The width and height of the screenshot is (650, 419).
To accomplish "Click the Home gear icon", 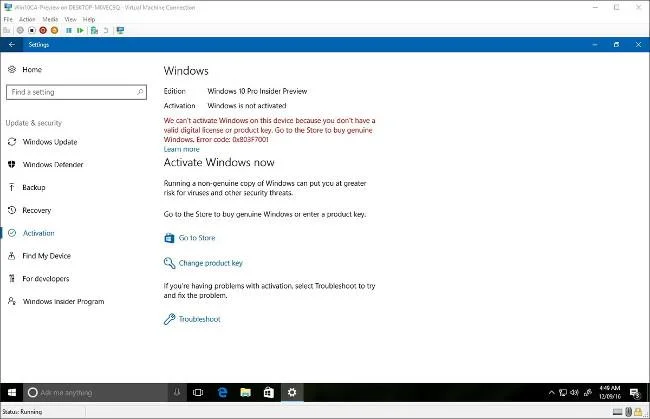I will point(12,69).
